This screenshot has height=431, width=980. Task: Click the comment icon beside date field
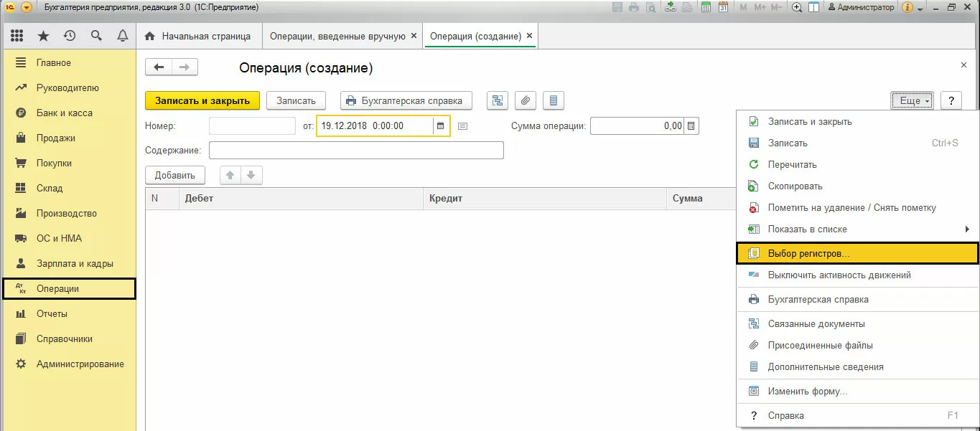point(462,126)
